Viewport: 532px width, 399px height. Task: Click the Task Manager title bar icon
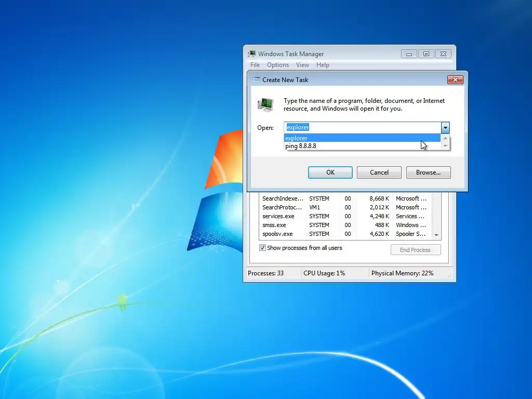(x=252, y=54)
